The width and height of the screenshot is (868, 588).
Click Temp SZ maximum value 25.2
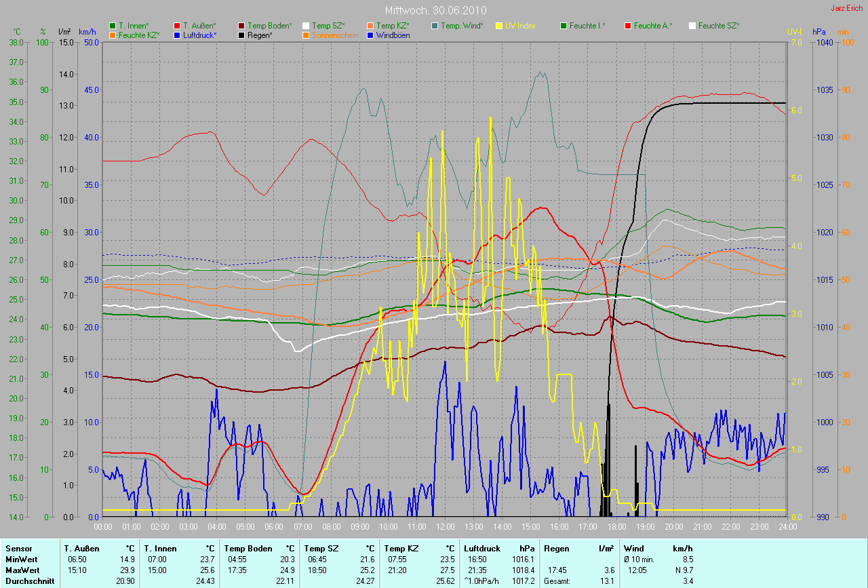pyautogui.click(x=366, y=570)
